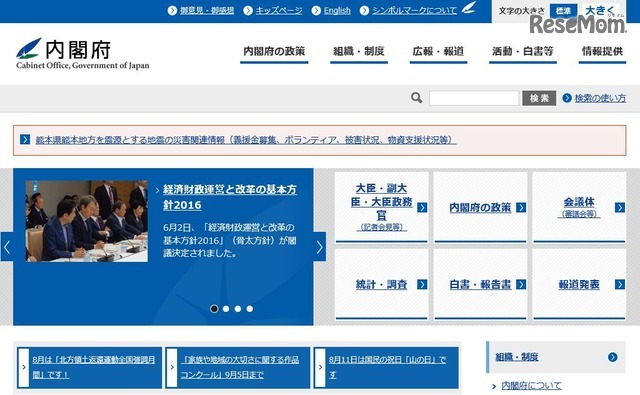640x395 pixels.
Task: Open the 活動・白書等 navigation menu
Action: coord(523,53)
